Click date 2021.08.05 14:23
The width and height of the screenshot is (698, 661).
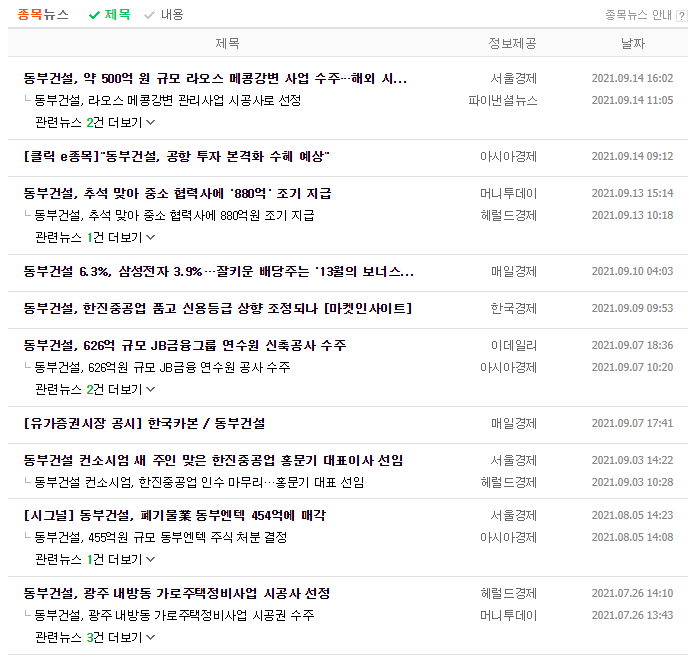pyautogui.click(x=632, y=515)
